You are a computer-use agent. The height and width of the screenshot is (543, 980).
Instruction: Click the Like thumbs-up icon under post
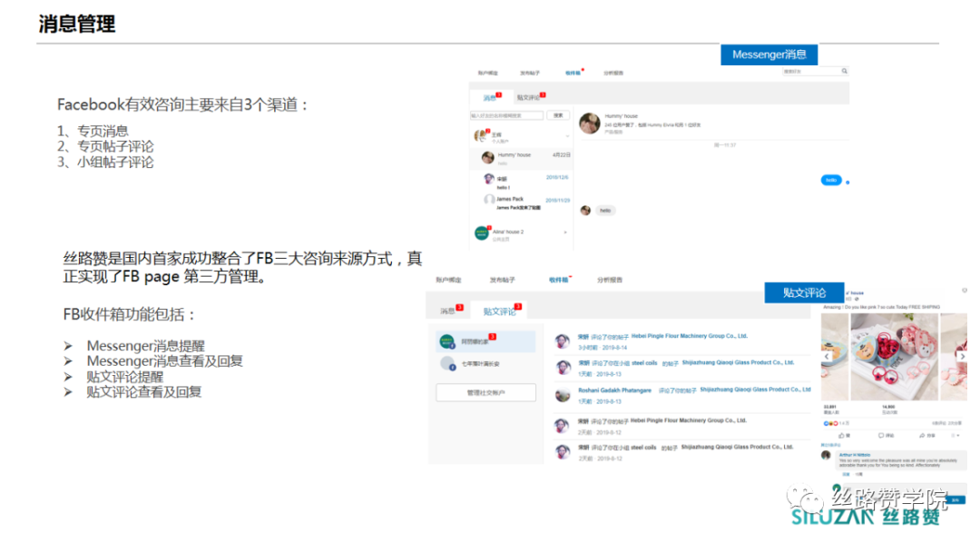click(841, 436)
